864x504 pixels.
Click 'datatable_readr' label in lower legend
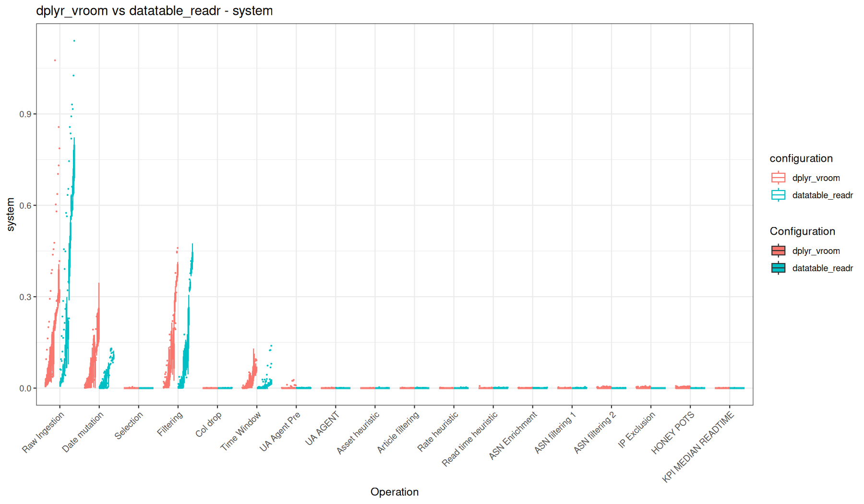click(x=822, y=268)
